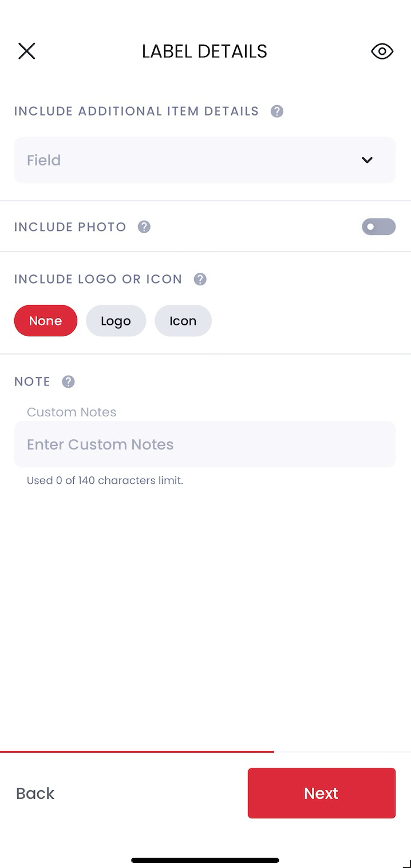Click the red progress bar above Back
411x868 pixels.
pyautogui.click(x=137, y=751)
